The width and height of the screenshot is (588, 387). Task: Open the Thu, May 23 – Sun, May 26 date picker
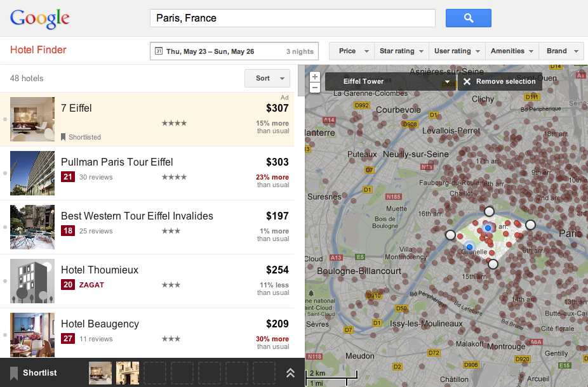pos(234,51)
